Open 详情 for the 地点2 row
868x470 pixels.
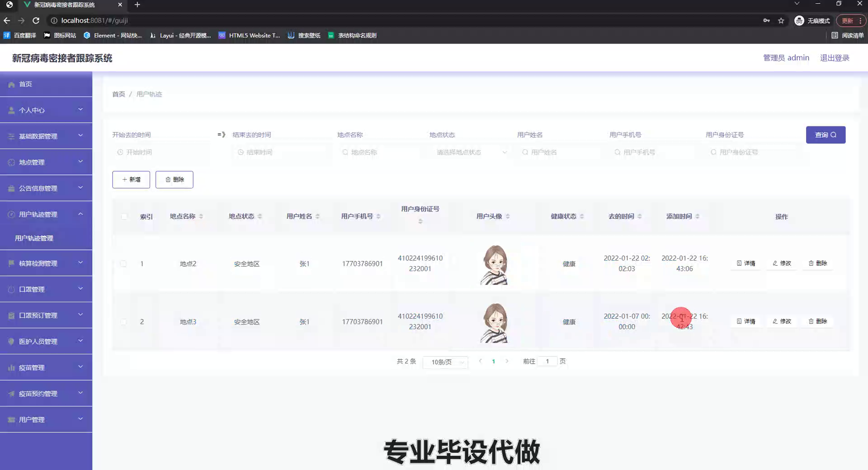746,263
